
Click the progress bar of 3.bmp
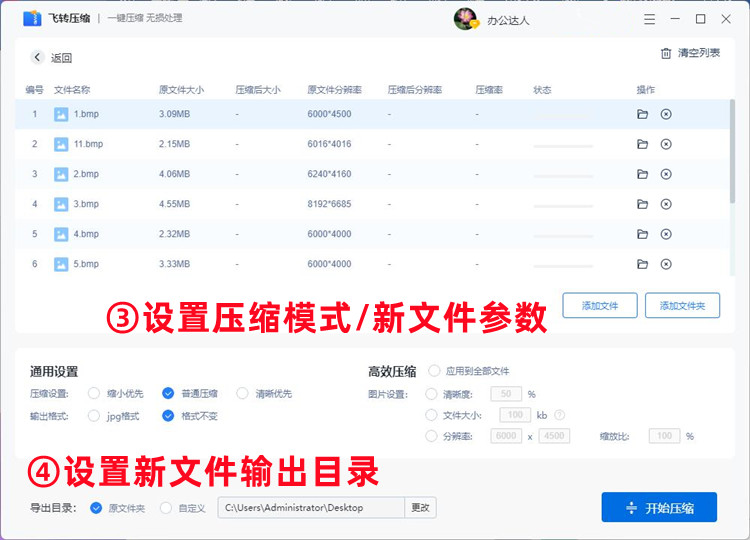563,206
